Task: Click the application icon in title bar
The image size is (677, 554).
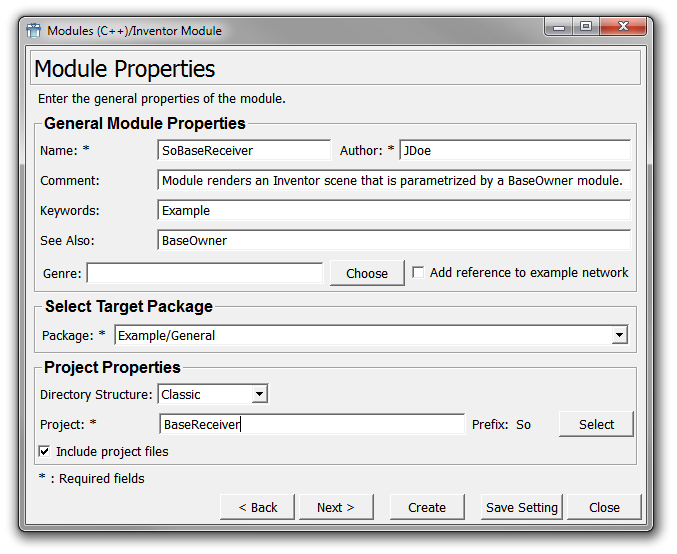Action: pos(34,30)
